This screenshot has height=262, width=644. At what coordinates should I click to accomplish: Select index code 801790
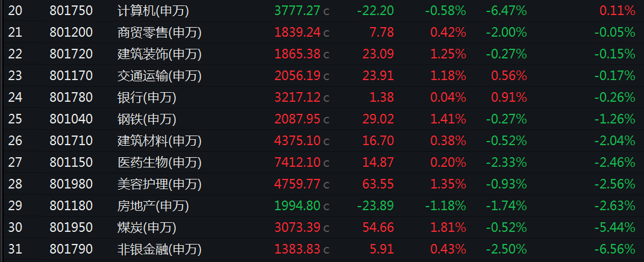coord(71,249)
